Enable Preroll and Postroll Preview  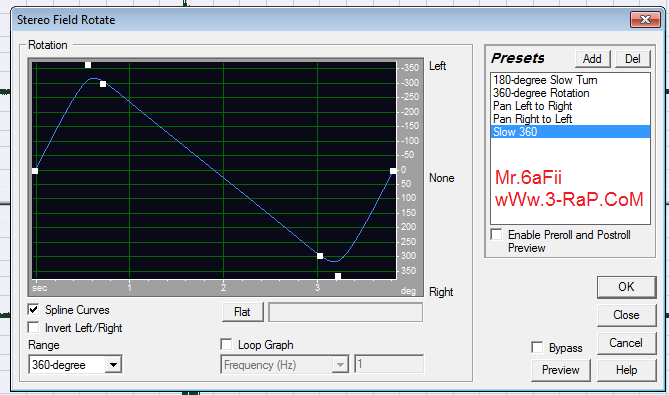coord(497,235)
